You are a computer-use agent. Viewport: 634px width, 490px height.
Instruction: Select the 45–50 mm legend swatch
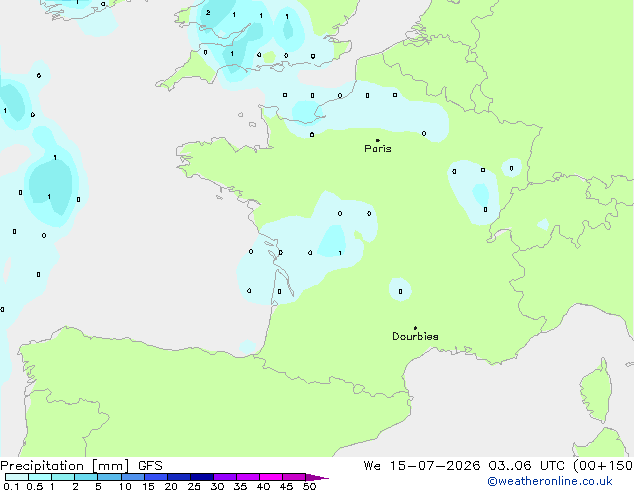coord(294,477)
